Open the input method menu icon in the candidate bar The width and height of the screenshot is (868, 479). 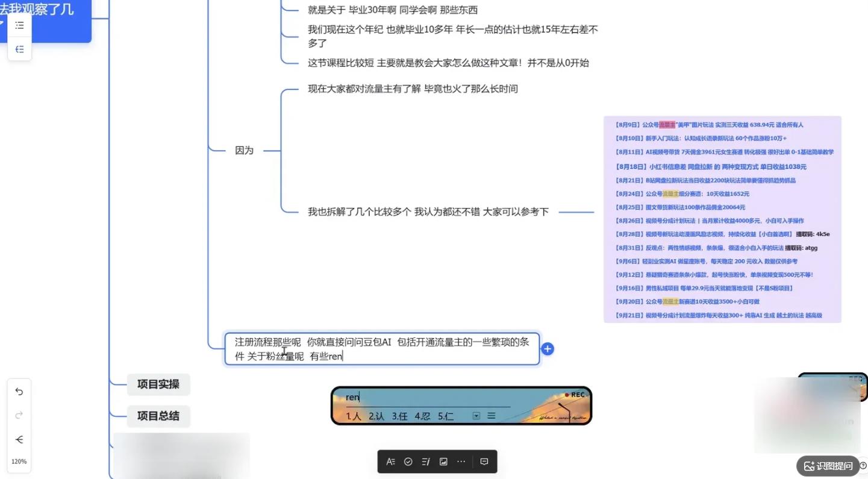(492, 416)
